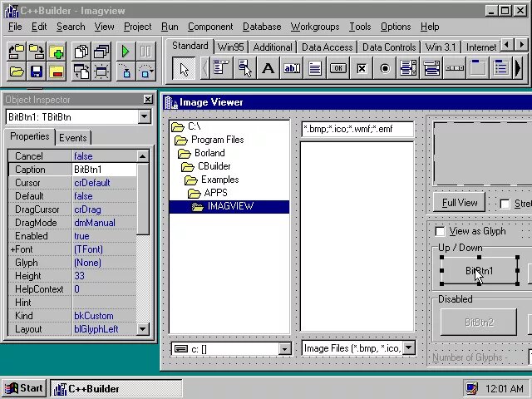Select the Label component icon
The image size is (532, 399).
click(268, 68)
